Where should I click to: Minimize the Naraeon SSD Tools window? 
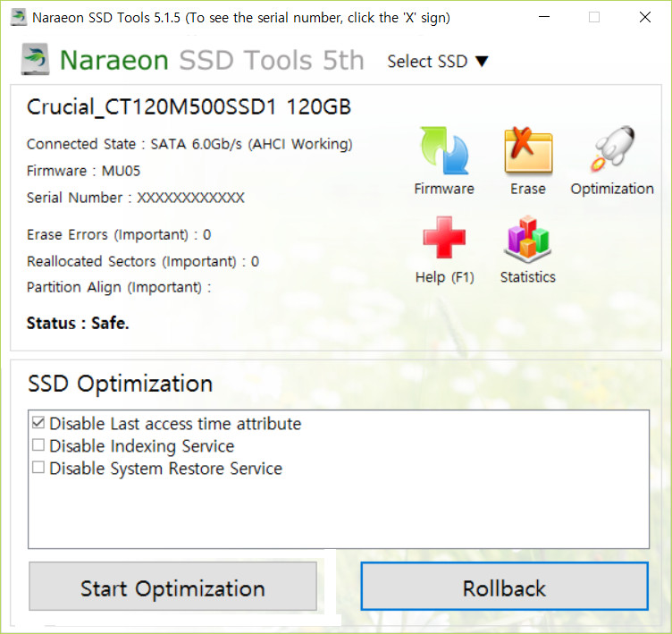[x=544, y=17]
